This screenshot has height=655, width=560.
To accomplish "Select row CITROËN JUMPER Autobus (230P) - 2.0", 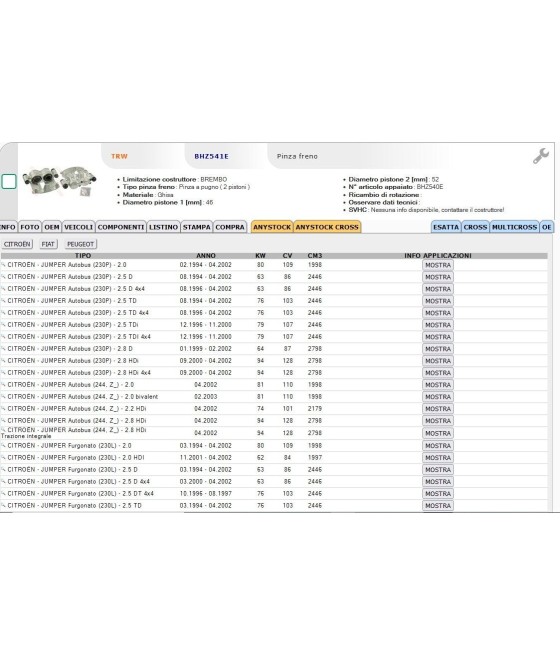I will (274, 265).
